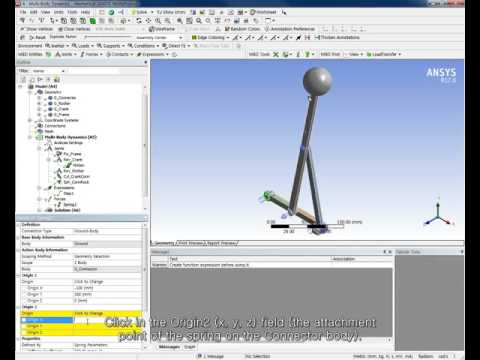
Task: Click the X icon next to MBD Solve
Action: click(276, 54)
